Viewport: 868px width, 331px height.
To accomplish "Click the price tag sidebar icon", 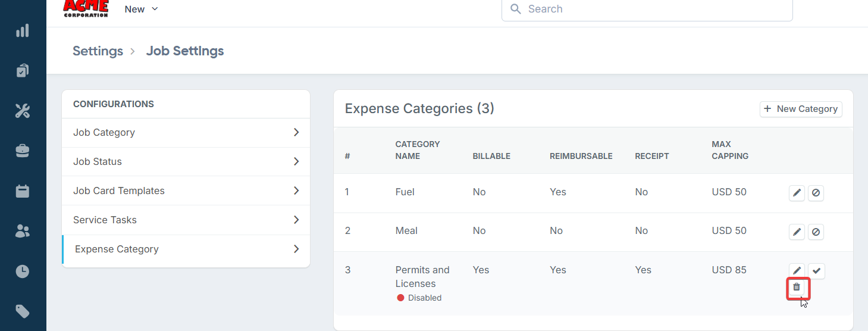I will click(x=23, y=311).
